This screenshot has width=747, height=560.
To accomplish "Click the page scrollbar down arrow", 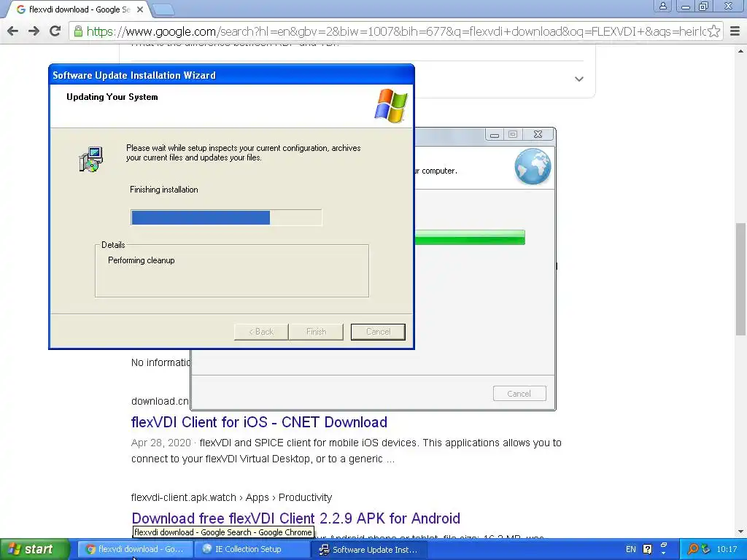I will point(741,532).
